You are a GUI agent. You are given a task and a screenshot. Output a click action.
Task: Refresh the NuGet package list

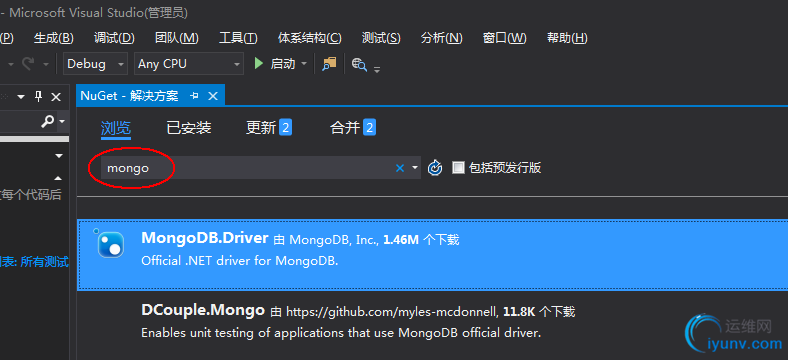435,168
